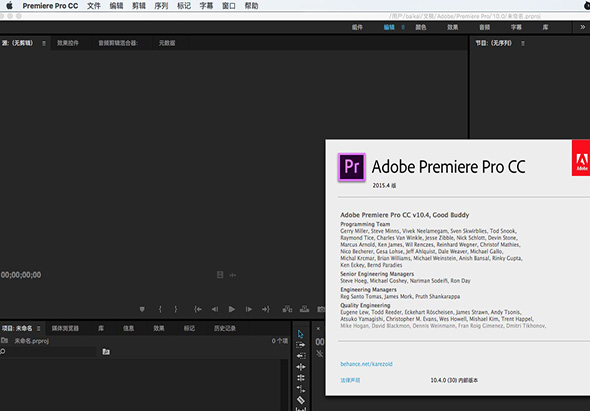Screen dimensions: 590x411
Task: Open the 效果 tab in Project panel group
Action: [159, 328]
